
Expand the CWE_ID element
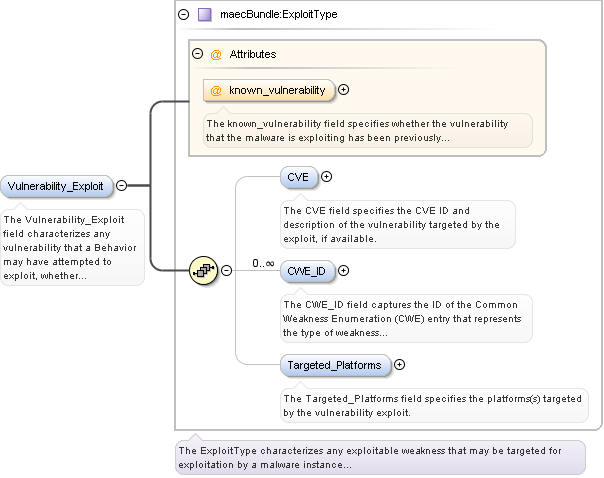344,270
